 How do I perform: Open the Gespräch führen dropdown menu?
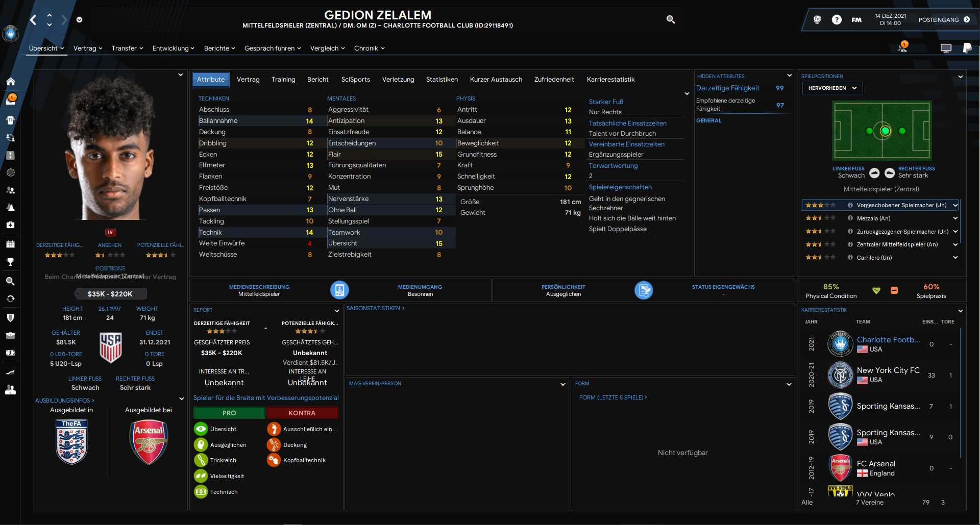[273, 48]
